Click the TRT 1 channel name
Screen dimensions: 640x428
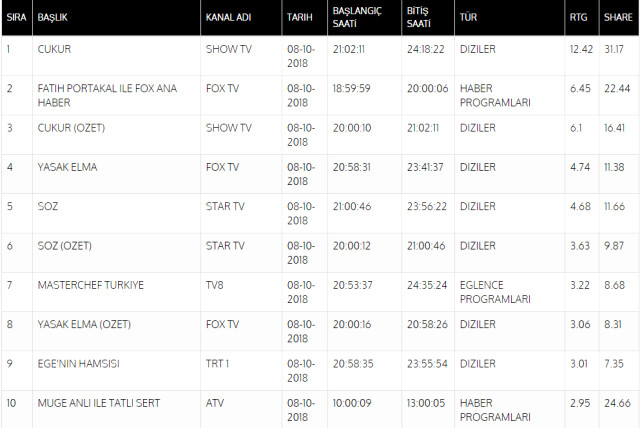point(218,363)
